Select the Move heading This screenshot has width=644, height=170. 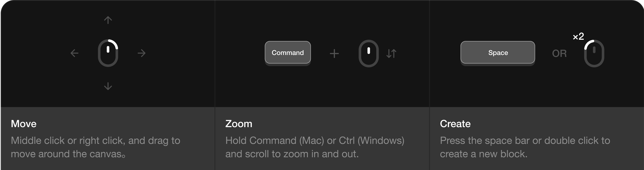click(x=24, y=124)
